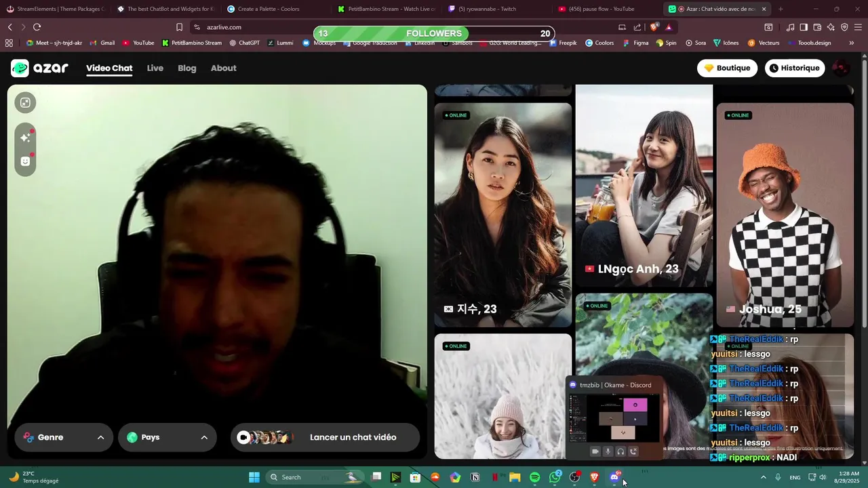Open the Boutique shop button
The height and width of the screenshot is (488, 868).
tap(727, 68)
